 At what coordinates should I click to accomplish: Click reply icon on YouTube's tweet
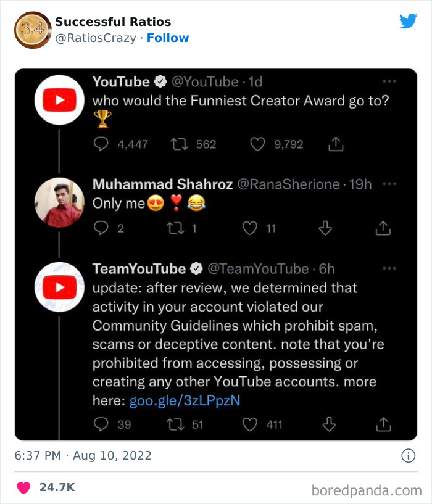click(101, 144)
